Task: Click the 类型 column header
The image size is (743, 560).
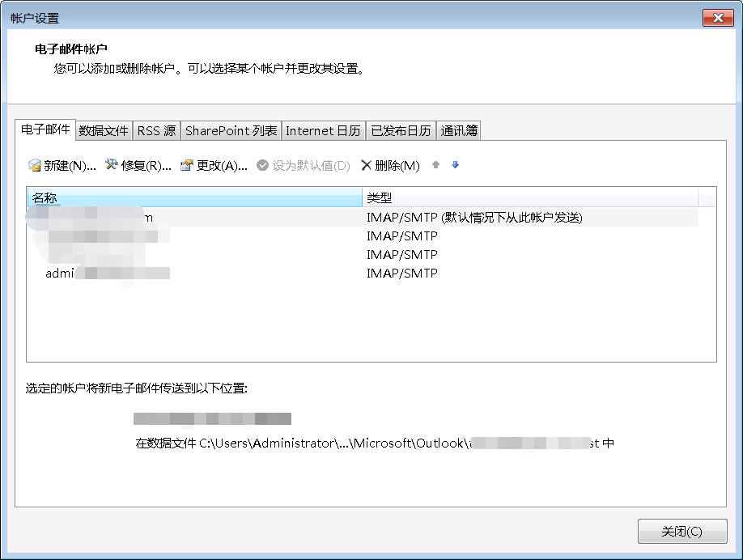Action: 530,197
